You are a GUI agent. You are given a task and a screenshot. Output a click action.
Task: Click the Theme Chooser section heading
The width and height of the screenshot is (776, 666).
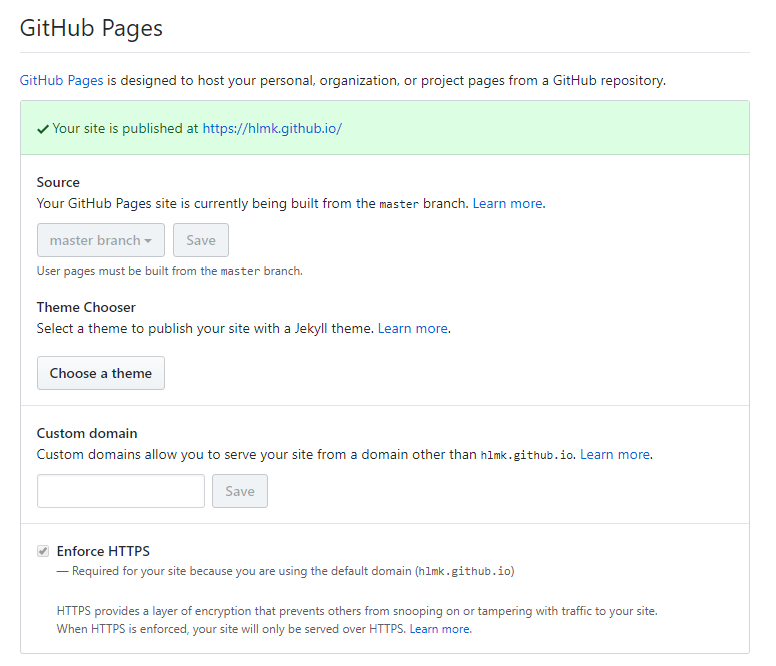[86, 307]
